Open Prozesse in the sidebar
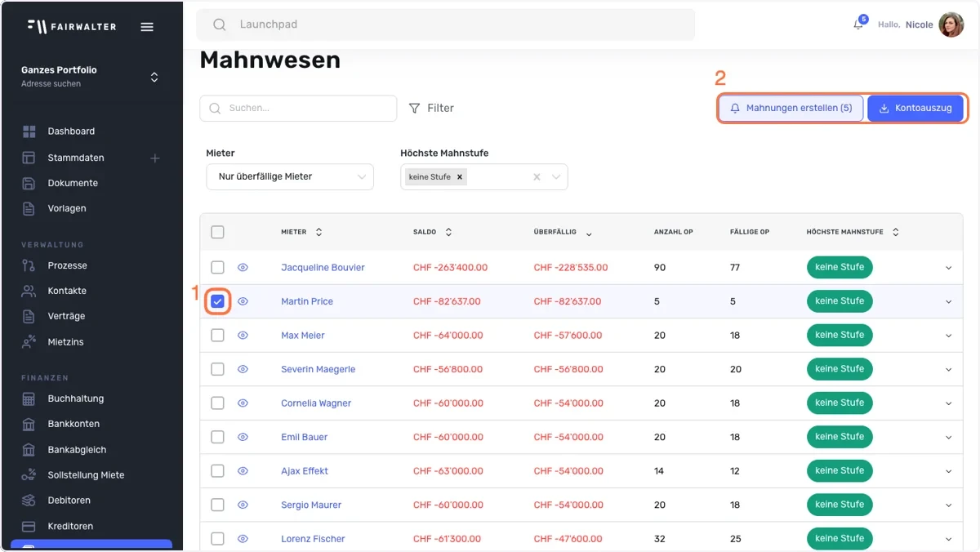 (x=67, y=265)
